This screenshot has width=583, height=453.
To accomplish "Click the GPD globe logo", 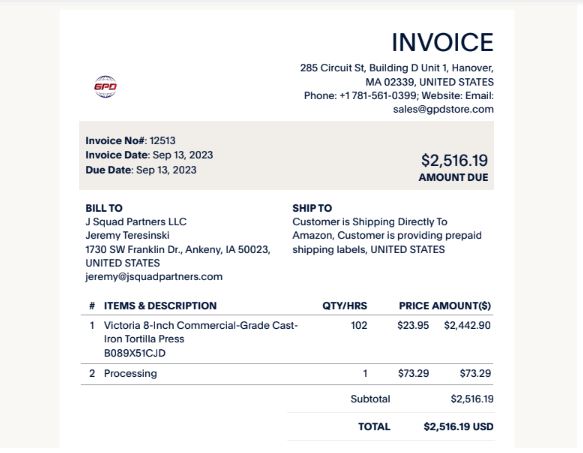I will click(x=105, y=87).
